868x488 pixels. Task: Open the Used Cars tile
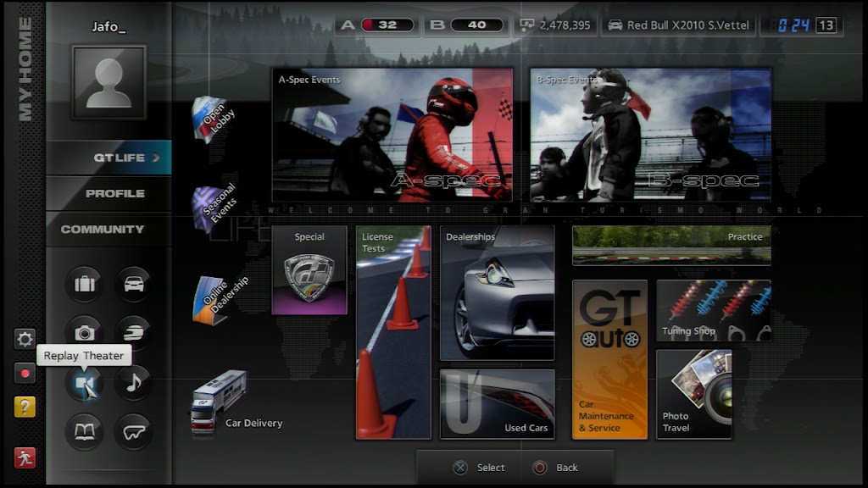(x=497, y=404)
